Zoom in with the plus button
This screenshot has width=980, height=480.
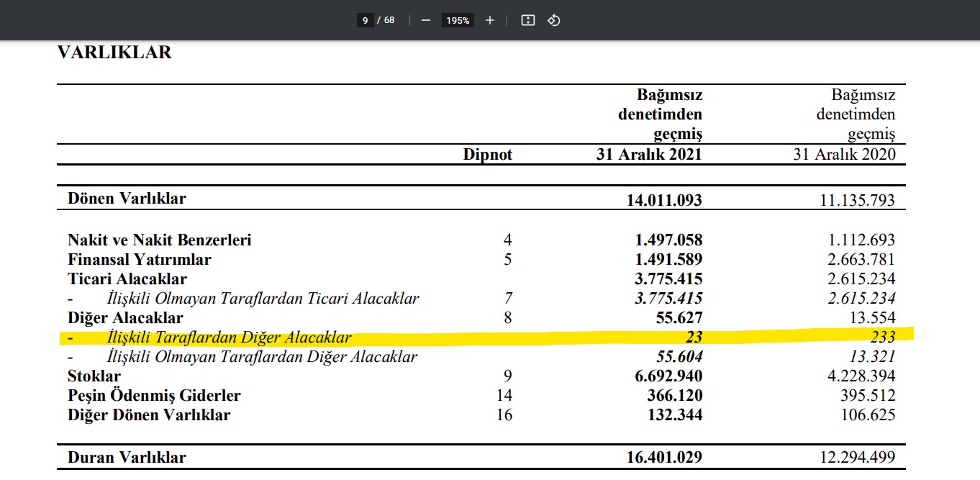(490, 20)
